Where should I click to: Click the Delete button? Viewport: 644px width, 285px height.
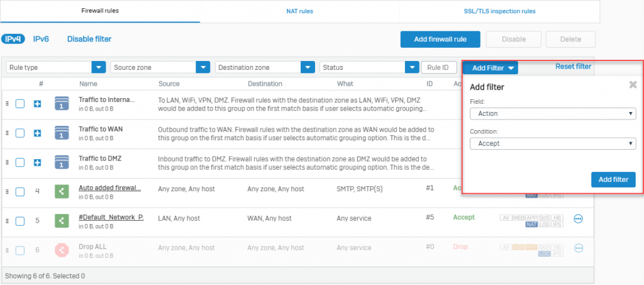click(570, 40)
